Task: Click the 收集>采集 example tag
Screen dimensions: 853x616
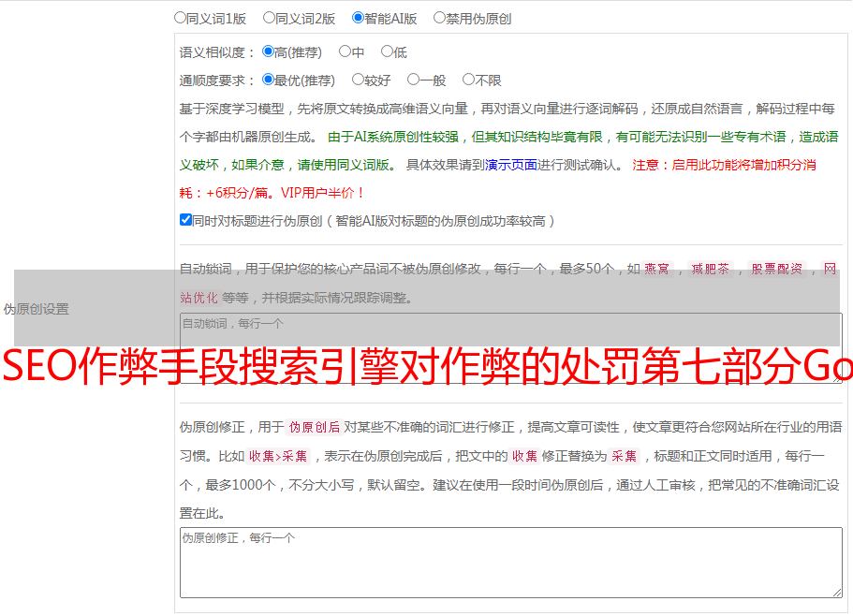Action: click(x=278, y=456)
